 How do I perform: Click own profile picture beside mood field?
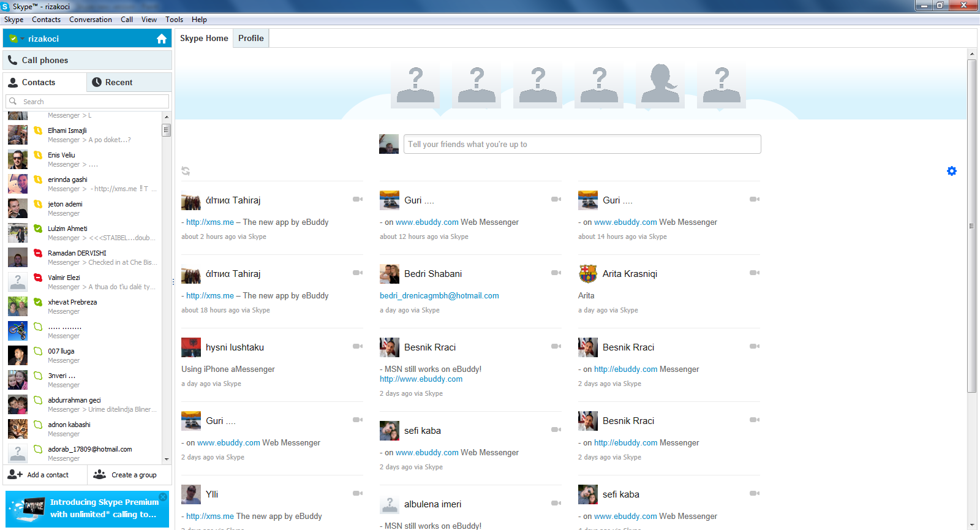[x=389, y=144]
